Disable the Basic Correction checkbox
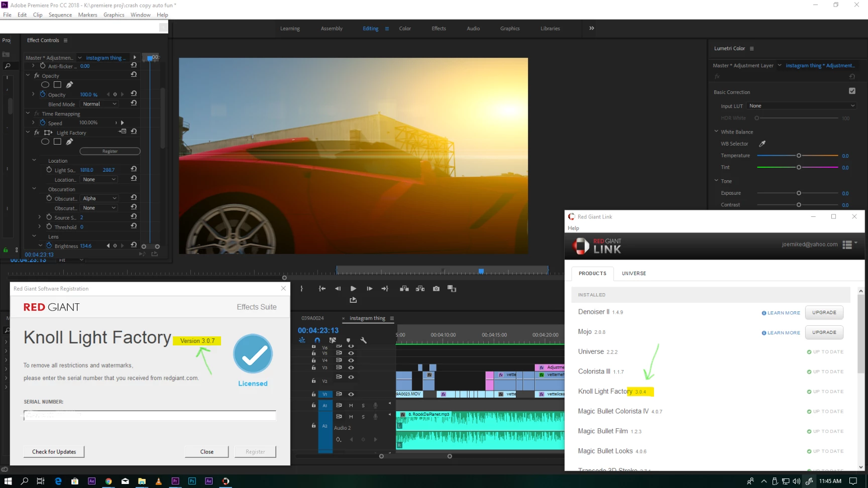The height and width of the screenshot is (488, 868). [x=852, y=91]
